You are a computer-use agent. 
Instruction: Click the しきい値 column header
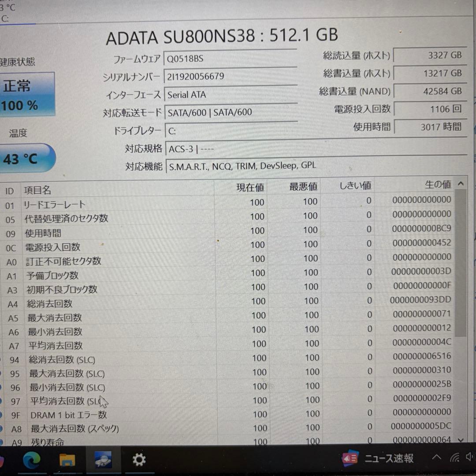347,185
